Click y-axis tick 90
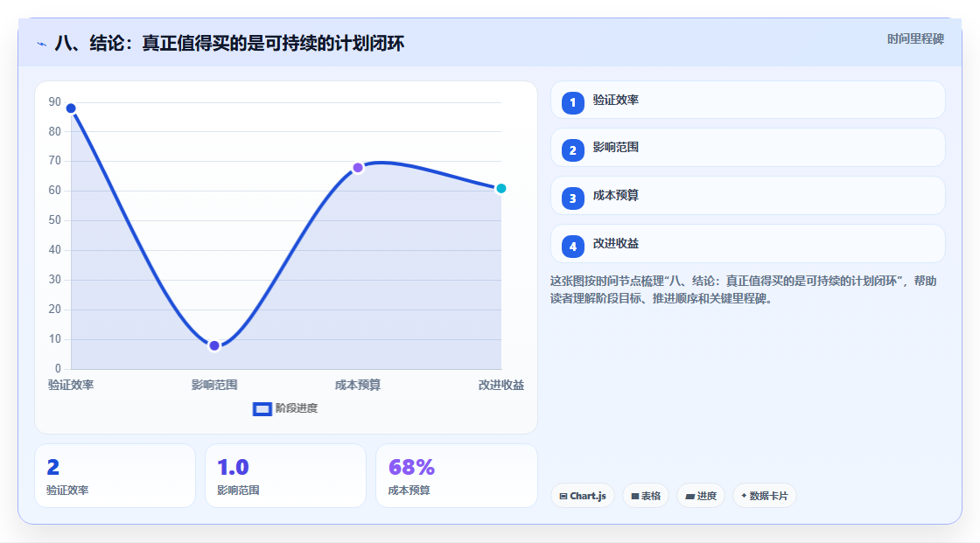The width and height of the screenshot is (980, 543). (55, 101)
